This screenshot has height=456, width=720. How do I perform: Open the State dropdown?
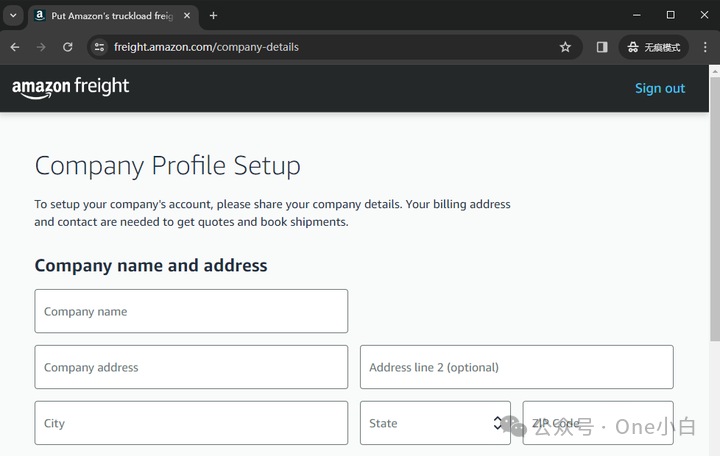pos(435,423)
